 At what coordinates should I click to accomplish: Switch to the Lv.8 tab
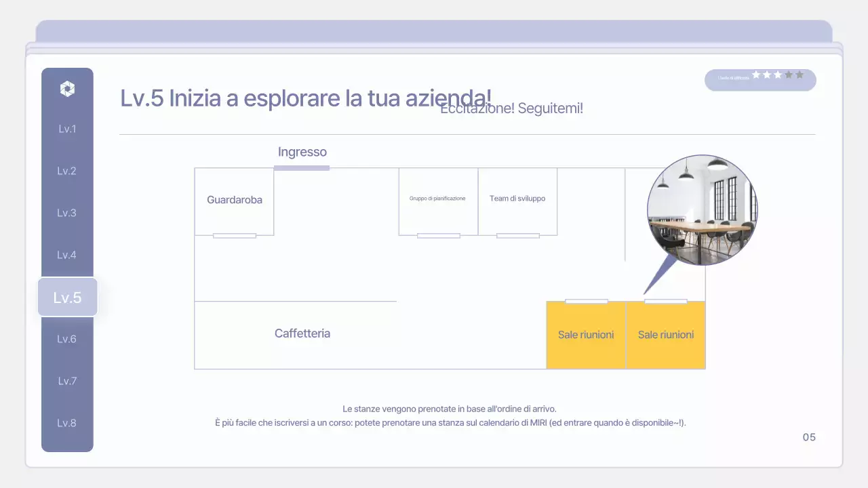(67, 423)
